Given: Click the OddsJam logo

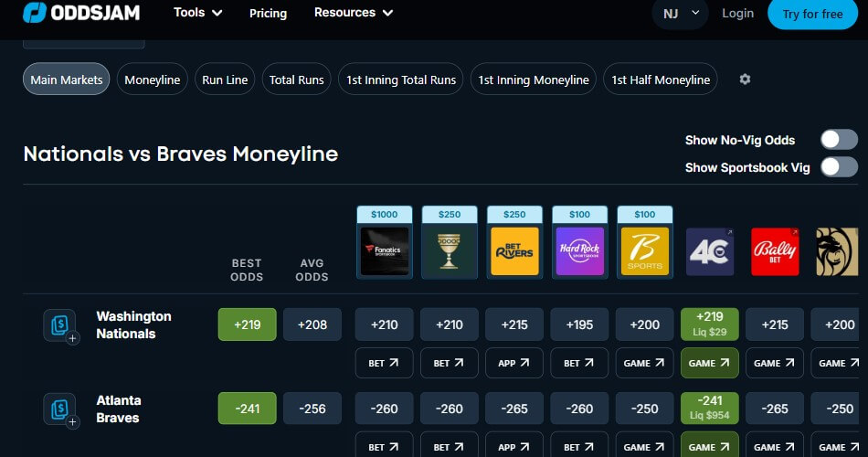Looking at the screenshot, I should (x=81, y=12).
